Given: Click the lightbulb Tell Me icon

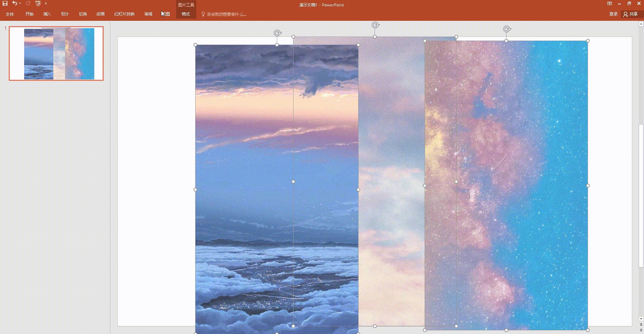Looking at the screenshot, I should (x=203, y=14).
